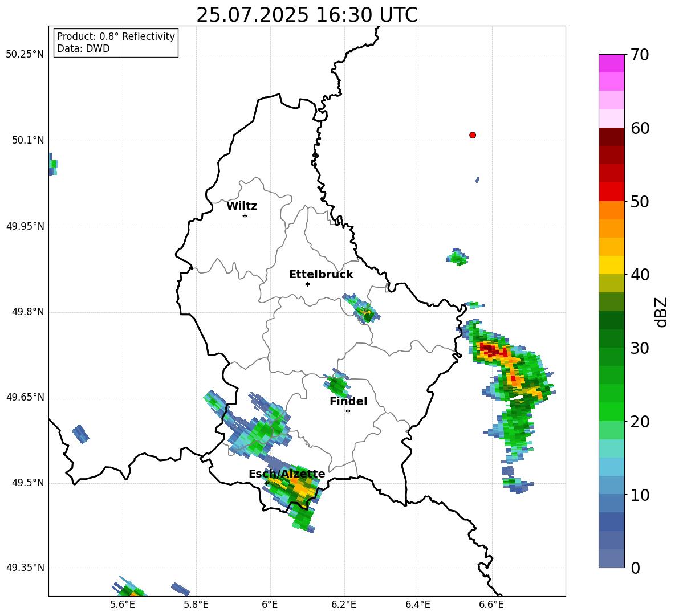The image size is (675, 616).
Task: Click the 30 colorbar tick label
Action: point(640,348)
